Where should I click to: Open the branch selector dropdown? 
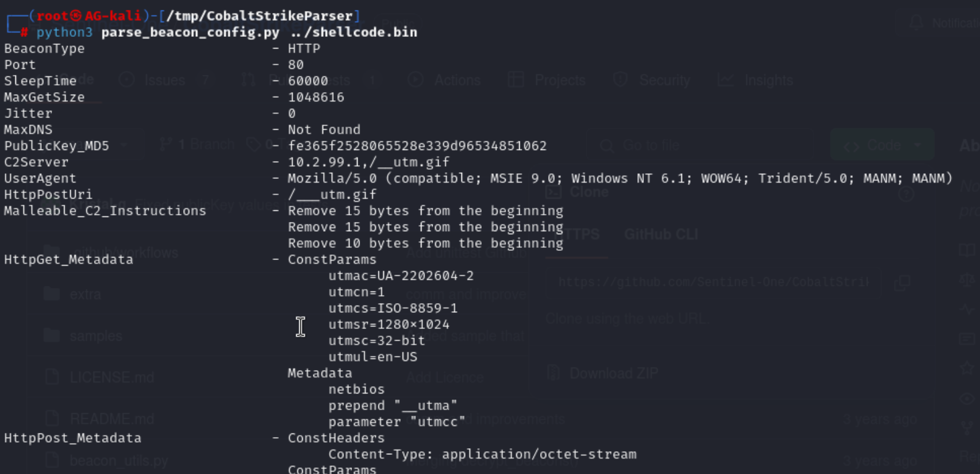(124, 145)
